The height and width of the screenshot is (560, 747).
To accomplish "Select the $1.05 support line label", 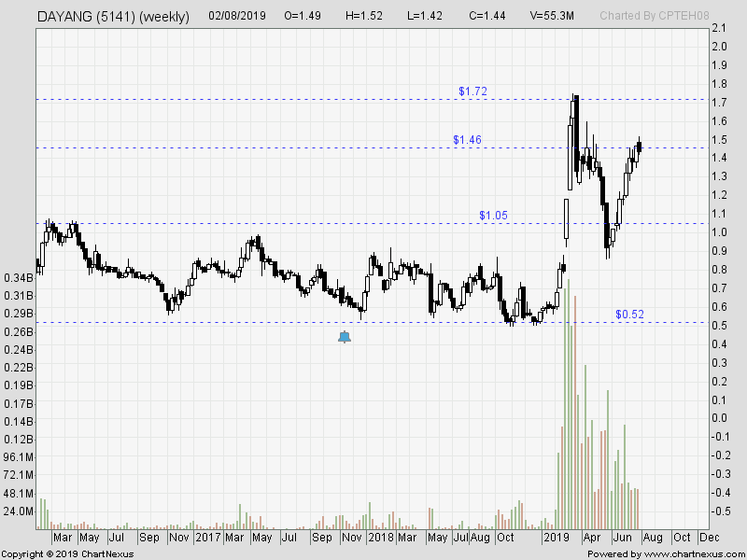I will [x=495, y=216].
